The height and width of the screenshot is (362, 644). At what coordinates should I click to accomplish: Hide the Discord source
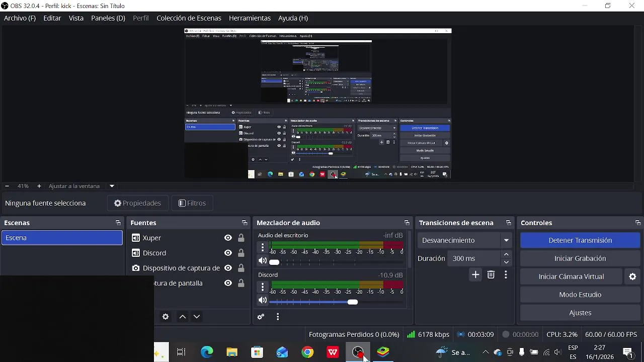[228, 253]
